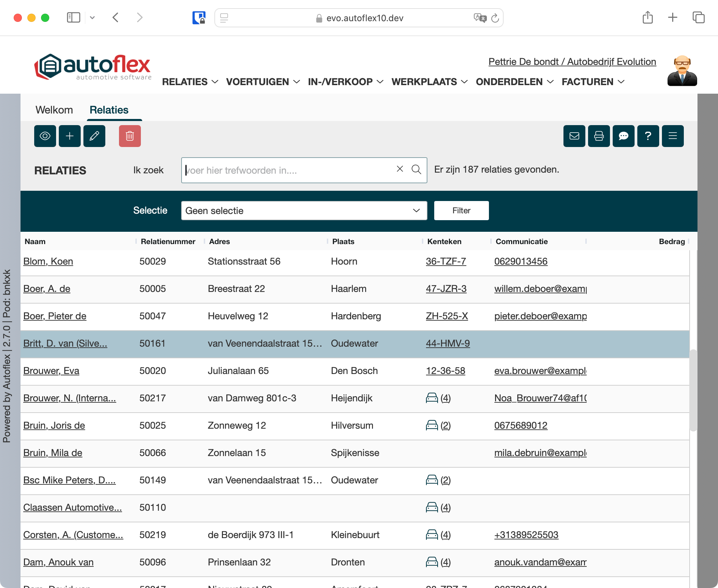This screenshot has height=588, width=718.
Task: Click the printer icon
Action: pyautogui.click(x=599, y=136)
